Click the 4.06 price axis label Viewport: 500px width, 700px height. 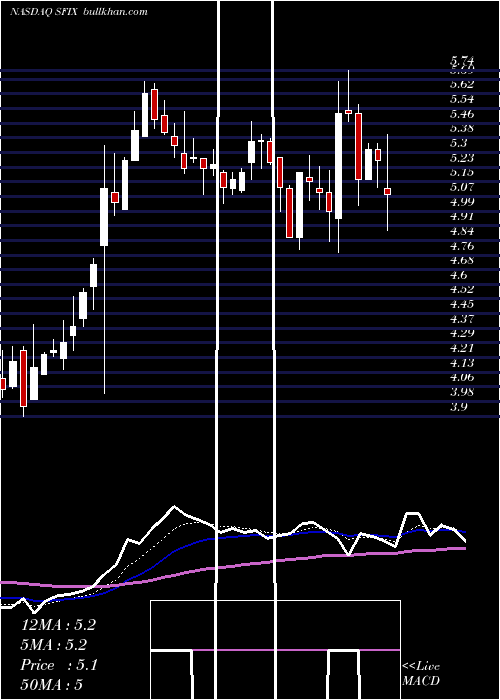click(x=462, y=377)
